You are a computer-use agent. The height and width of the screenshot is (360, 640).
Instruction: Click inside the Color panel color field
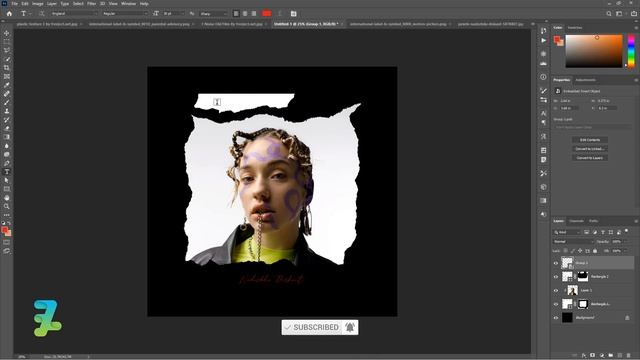594,51
